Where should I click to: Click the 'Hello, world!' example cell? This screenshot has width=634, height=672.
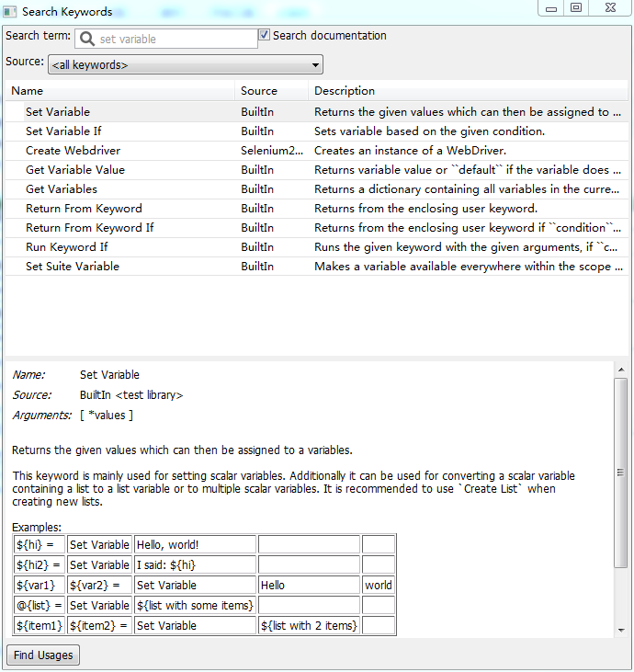[195, 545]
